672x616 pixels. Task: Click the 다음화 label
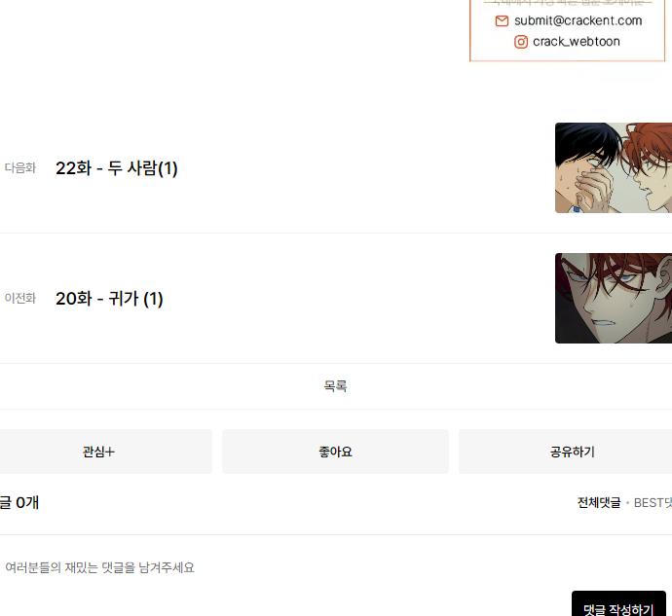point(20,168)
